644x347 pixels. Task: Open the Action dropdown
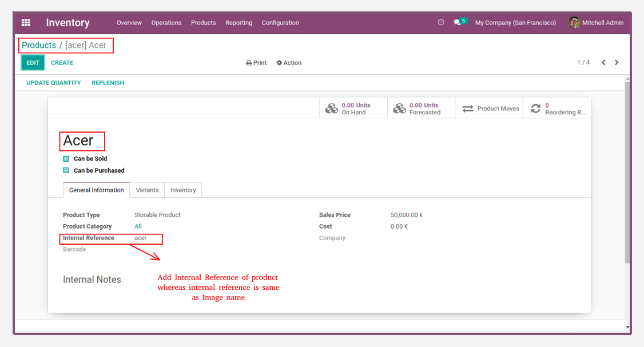pyautogui.click(x=289, y=63)
